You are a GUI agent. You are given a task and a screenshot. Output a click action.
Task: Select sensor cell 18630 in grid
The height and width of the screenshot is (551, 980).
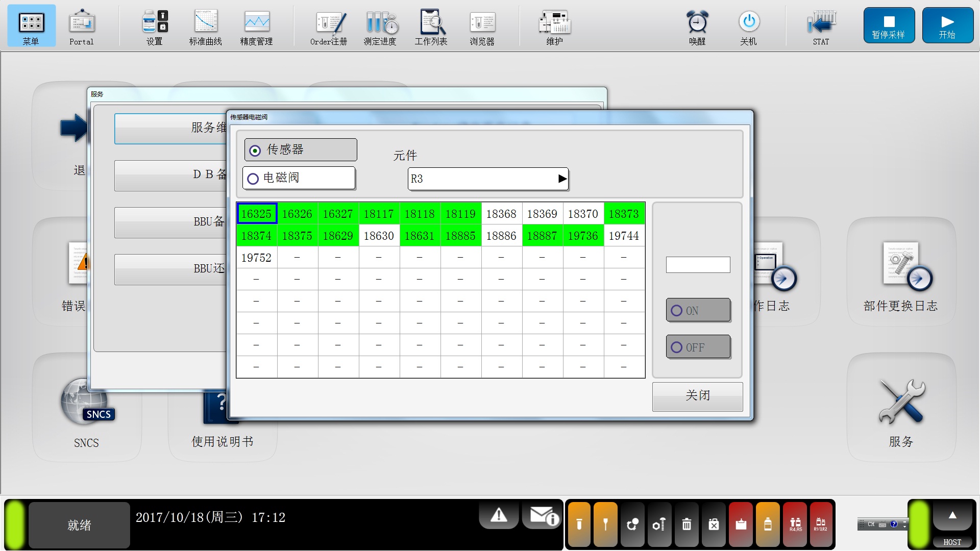[x=379, y=236]
